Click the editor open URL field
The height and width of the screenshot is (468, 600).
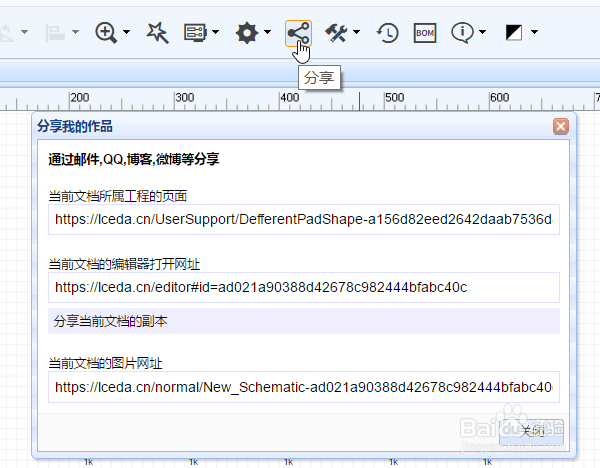pos(304,287)
